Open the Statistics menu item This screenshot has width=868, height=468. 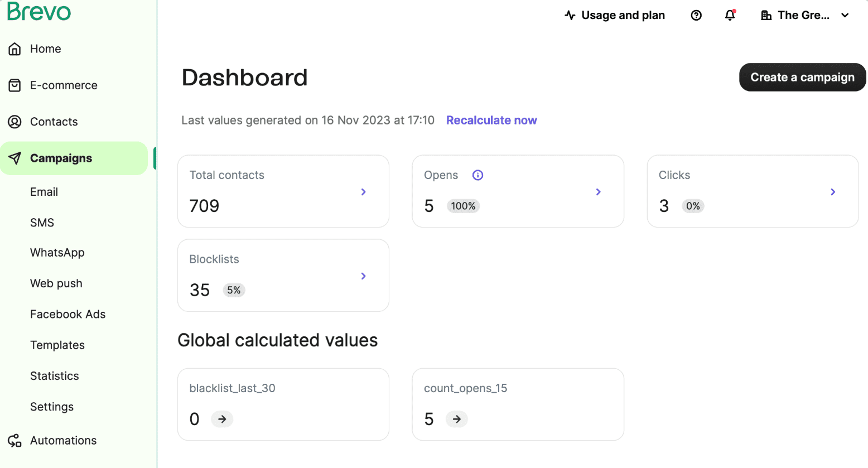54,375
